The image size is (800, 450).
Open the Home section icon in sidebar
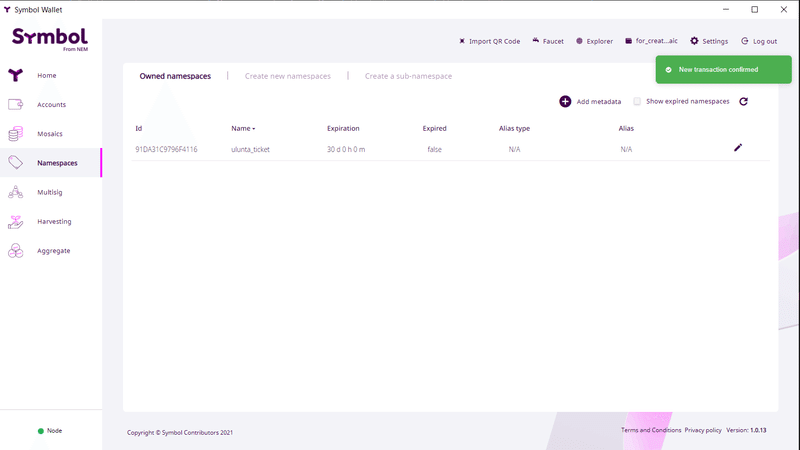15,75
